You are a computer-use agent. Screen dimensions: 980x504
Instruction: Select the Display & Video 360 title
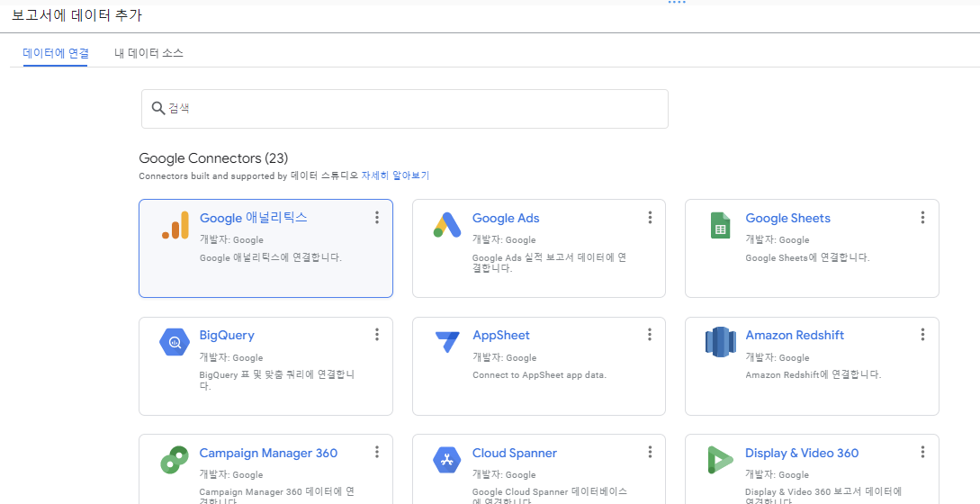tap(802, 453)
